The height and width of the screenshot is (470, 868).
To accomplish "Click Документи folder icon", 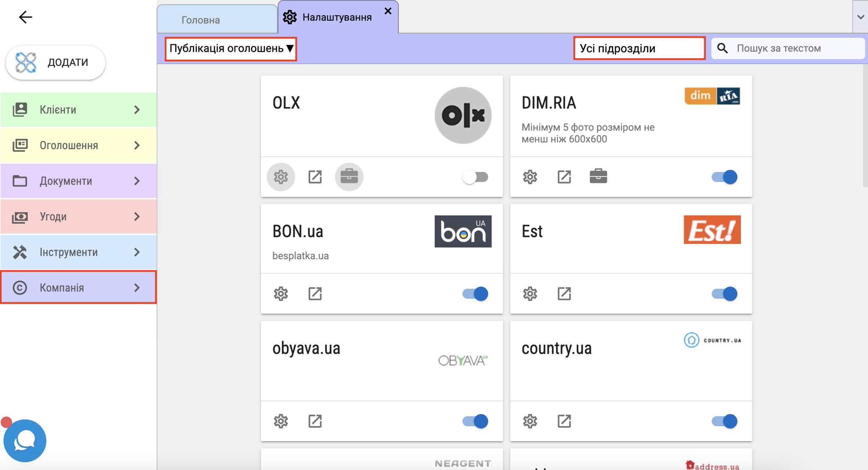I will (20, 181).
